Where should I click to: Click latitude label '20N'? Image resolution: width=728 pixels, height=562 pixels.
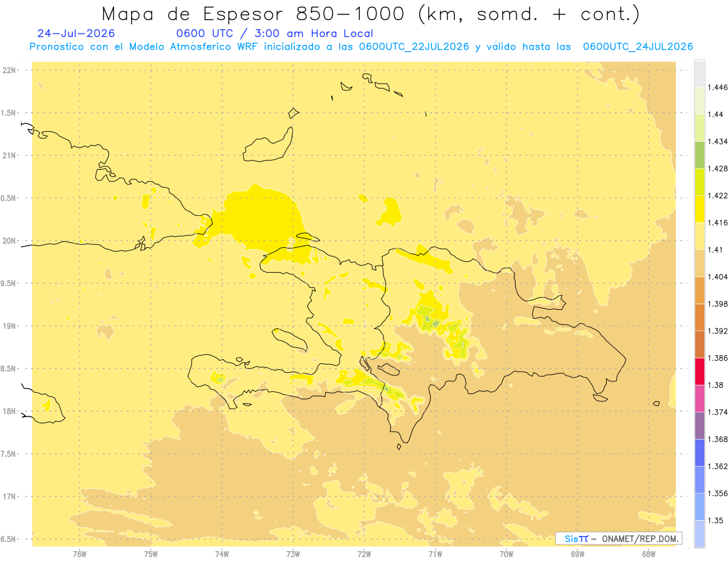(9, 241)
